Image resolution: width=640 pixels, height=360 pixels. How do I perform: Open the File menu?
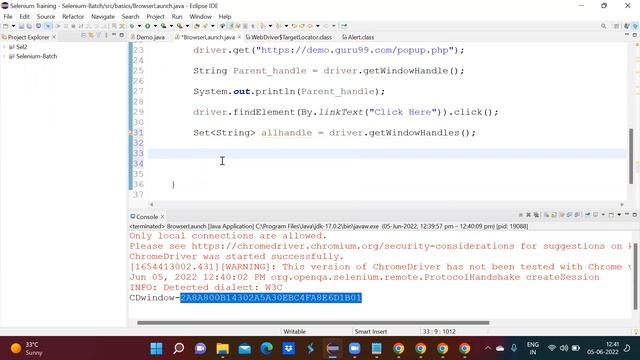pos(8,16)
